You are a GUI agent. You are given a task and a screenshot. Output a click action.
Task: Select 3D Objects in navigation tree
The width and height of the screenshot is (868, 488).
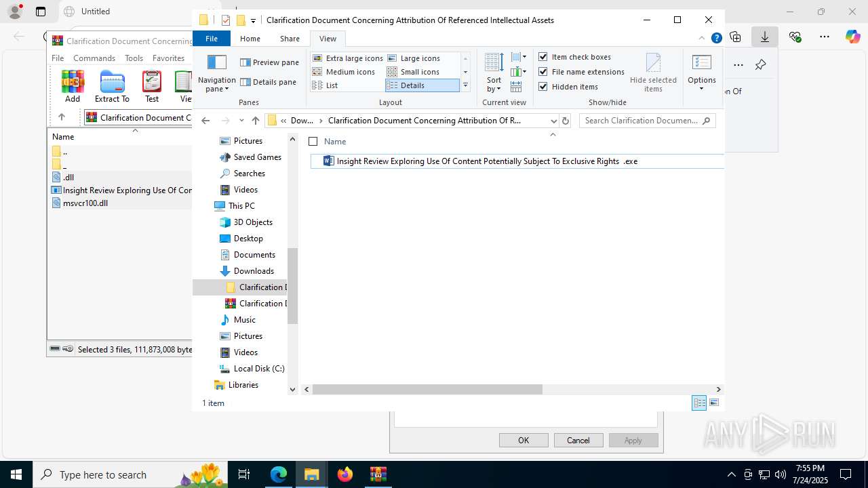pos(246,222)
